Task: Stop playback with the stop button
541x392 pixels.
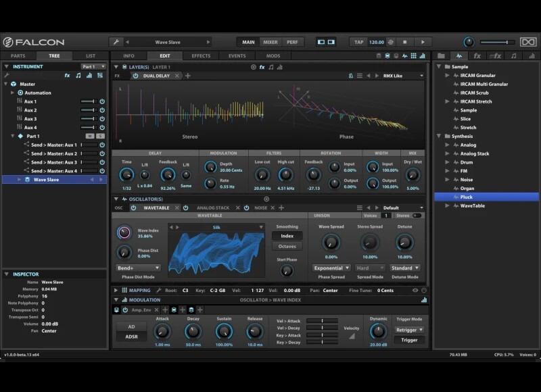Action: tap(404, 42)
